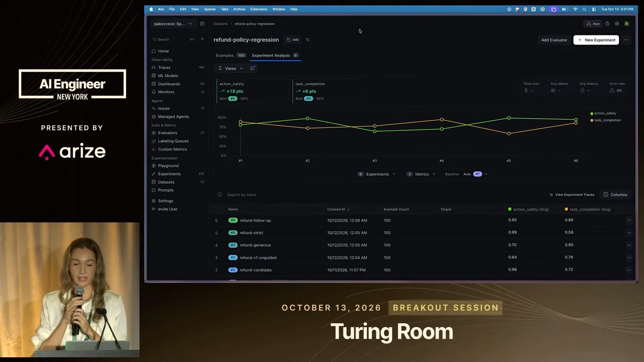
Task: Open the Spaces menu in the menu bar
Action: pyautogui.click(x=210, y=9)
